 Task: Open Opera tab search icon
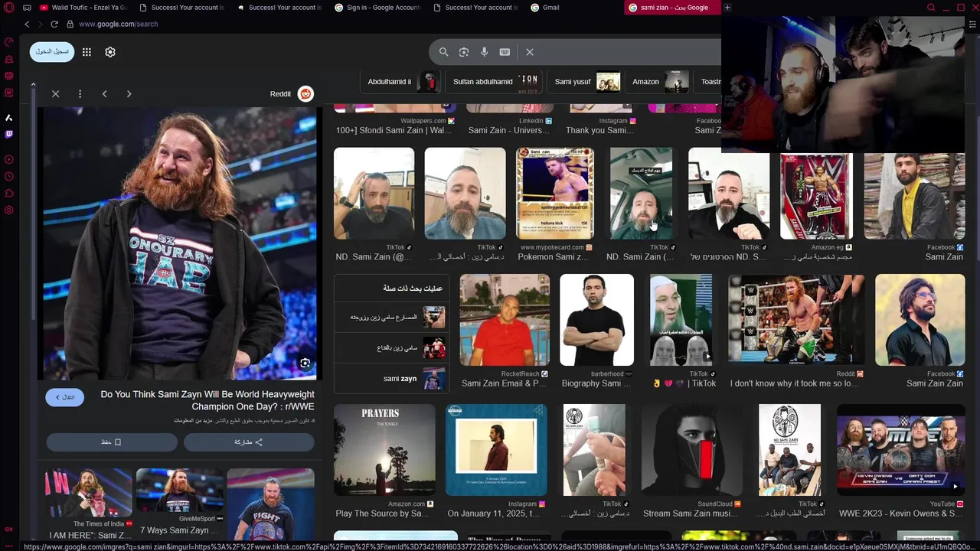point(931,8)
